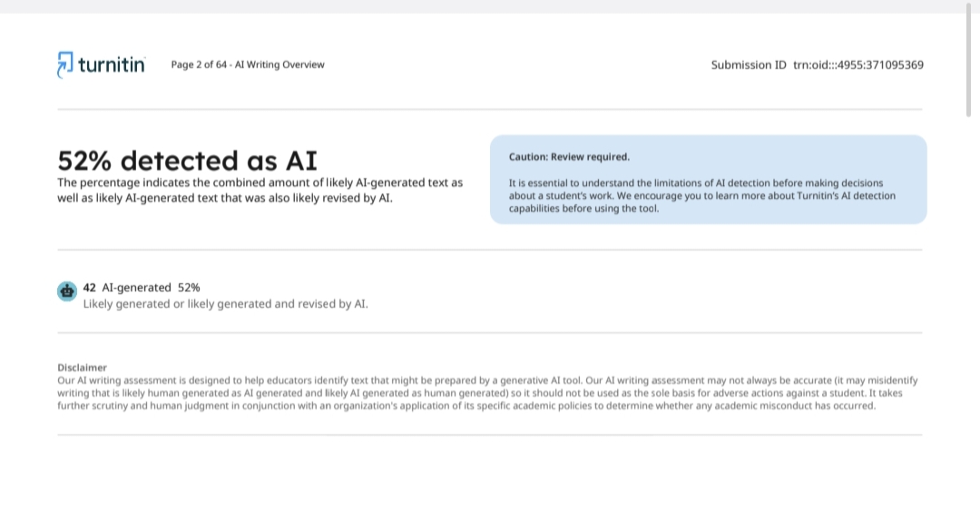Click 'Page 2 of 64 - AI Writing Overview' text
Image resolution: width=980 pixels, height=523 pixels.
click(x=248, y=64)
